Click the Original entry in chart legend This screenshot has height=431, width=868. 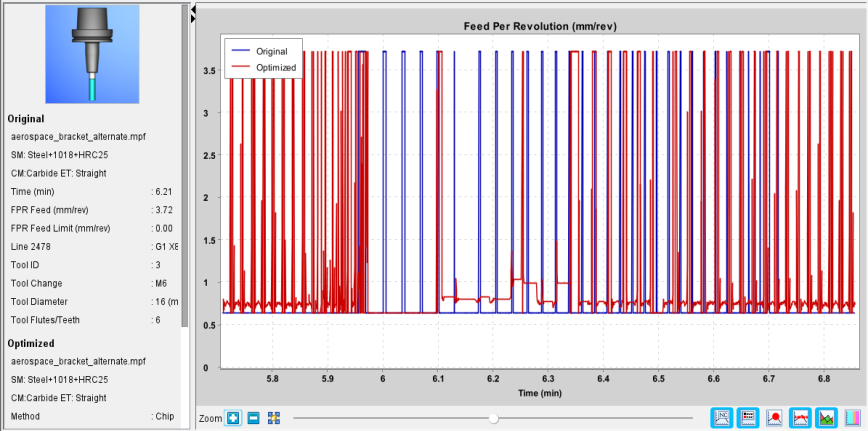[264, 51]
